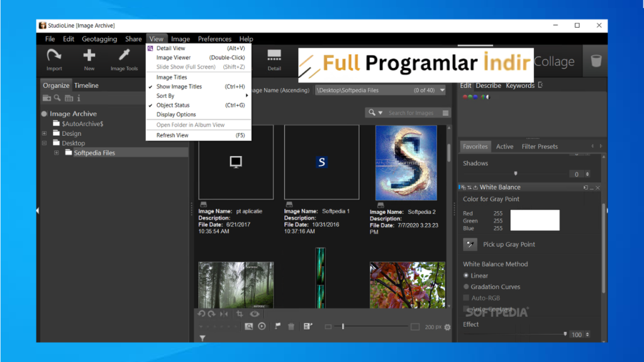Screen dimensions: 644x362
Task: Switch to the Filter Presets tab
Action: [540, 146]
